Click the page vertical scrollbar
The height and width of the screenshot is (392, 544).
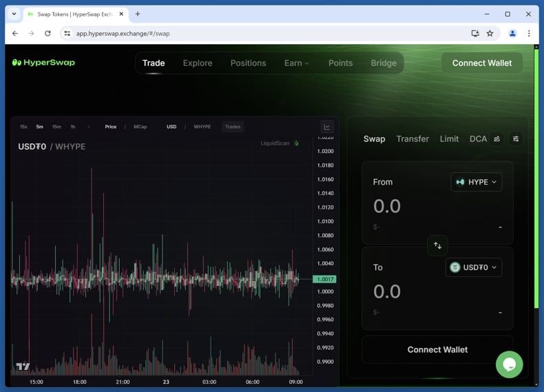(x=536, y=178)
